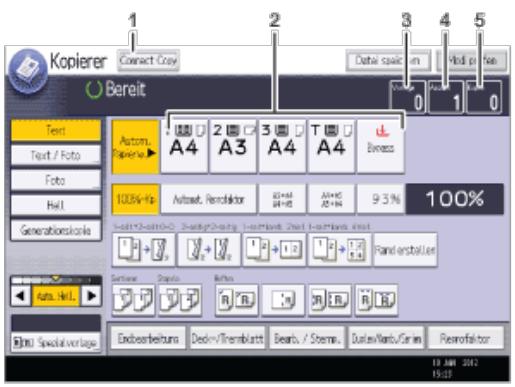The width and height of the screenshot is (515, 387).
Task: Click the Modus prüfen button
Action: [x=472, y=60]
